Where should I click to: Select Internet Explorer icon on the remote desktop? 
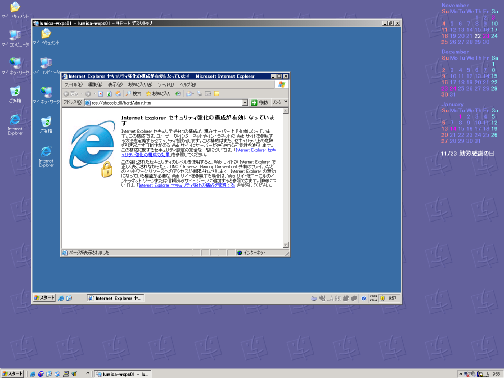click(46, 156)
